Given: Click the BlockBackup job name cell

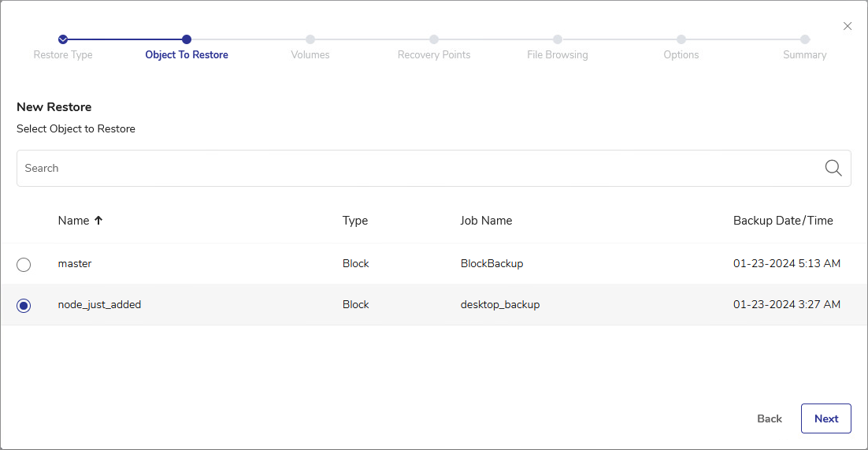Looking at the screenshot, I should pyautogui.click(x=491, y=263).
